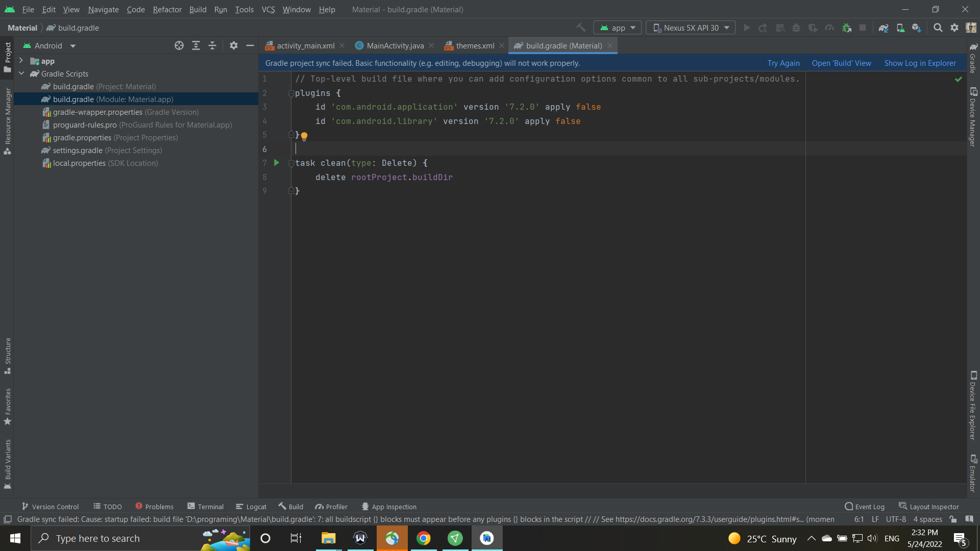Screen dimensions: 980x551
Task: Debug the app with the bug icon
Action: [x=796, y=28]
